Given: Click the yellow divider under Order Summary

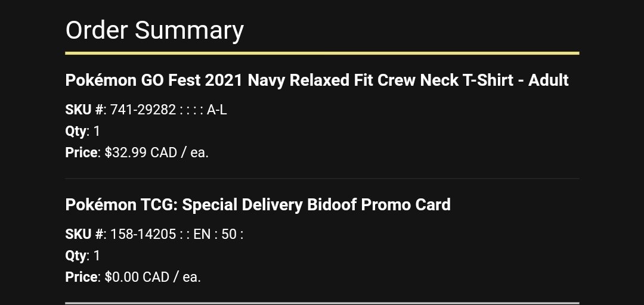Looking at the screenshot, I should (x=322, y=53).
